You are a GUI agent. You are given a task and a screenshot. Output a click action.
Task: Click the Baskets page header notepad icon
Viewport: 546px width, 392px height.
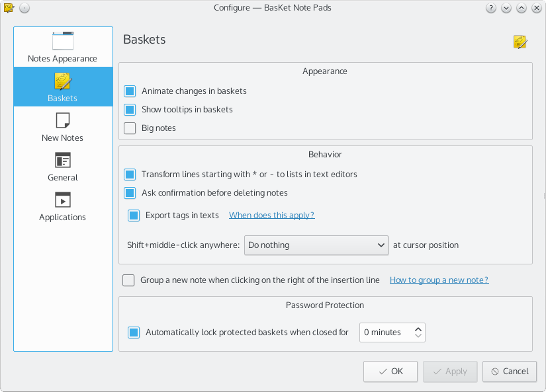pyautogui.click(x=520, y=42)
